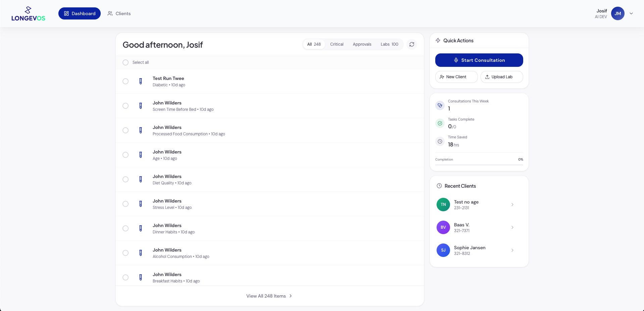Select the John Wilders Stress Level item circle
The image size is (644, 311).
click(126, 204)
